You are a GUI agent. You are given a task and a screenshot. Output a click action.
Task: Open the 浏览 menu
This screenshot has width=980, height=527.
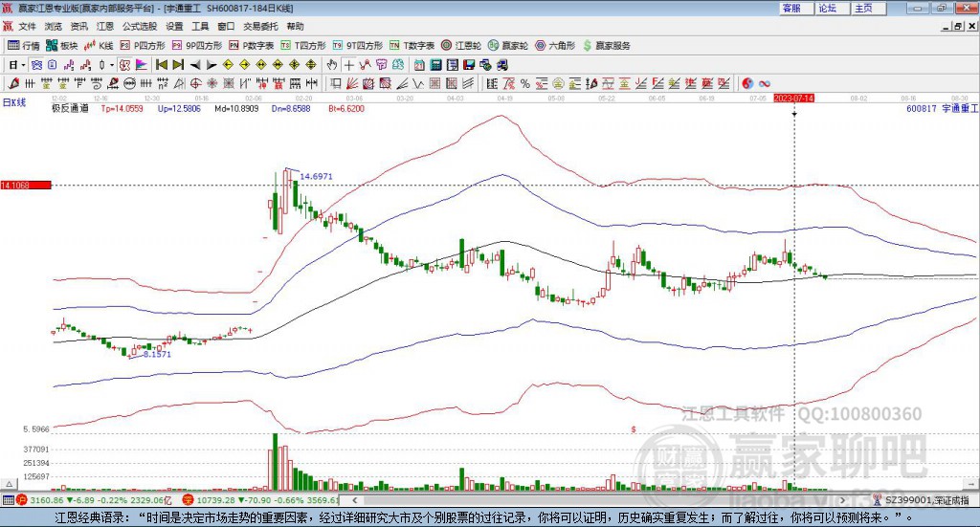[54, 26]
